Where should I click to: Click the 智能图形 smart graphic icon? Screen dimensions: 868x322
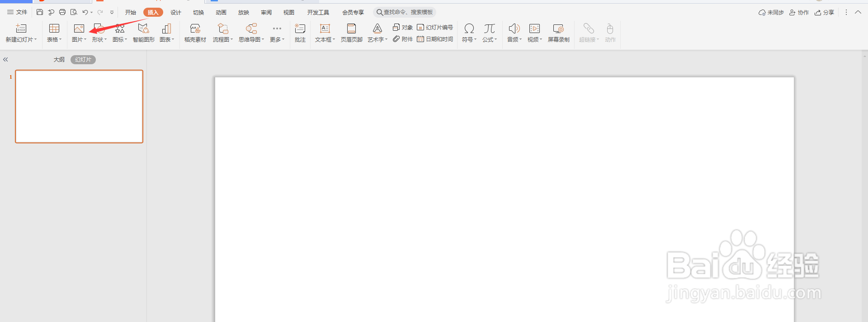coord(143,28)
